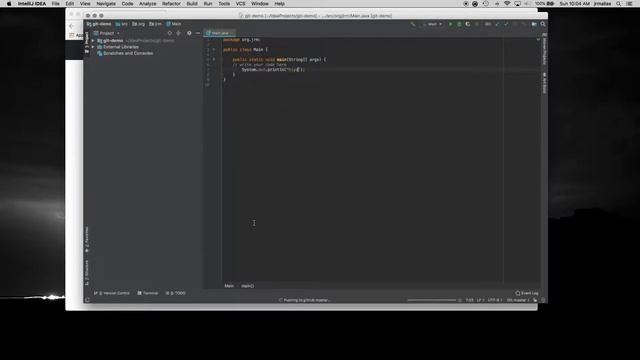This screenshot has width=640, height=360.
Task: Click the VCS update project icon
Action: coord(497,24)
